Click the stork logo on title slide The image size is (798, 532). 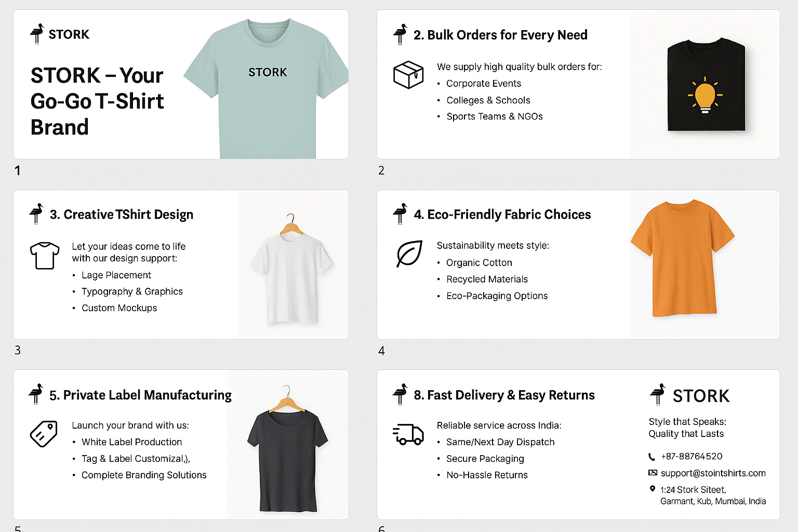pyautogui.click(x=37, y=34)
